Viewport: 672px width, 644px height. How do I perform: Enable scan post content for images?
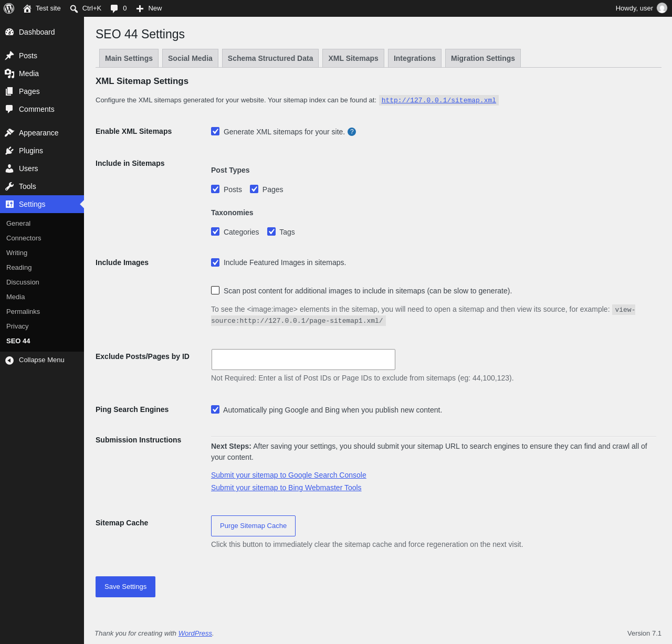point(215,290)
